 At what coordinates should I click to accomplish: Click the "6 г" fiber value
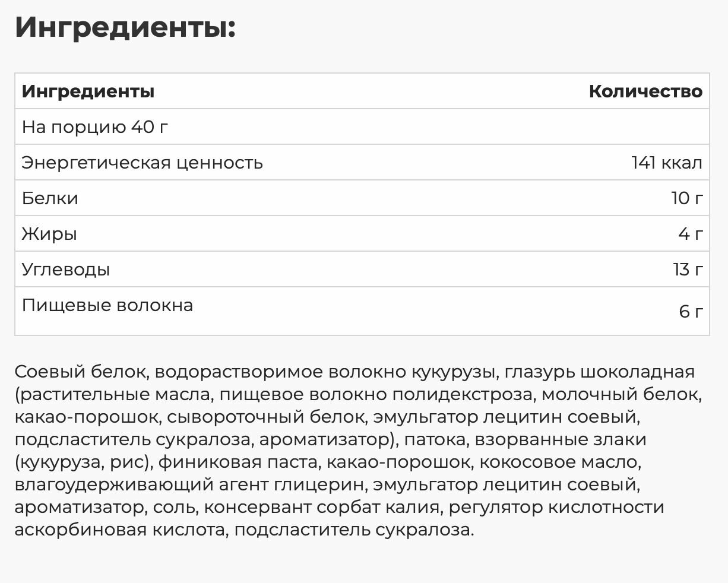click(x=690, y=311)
